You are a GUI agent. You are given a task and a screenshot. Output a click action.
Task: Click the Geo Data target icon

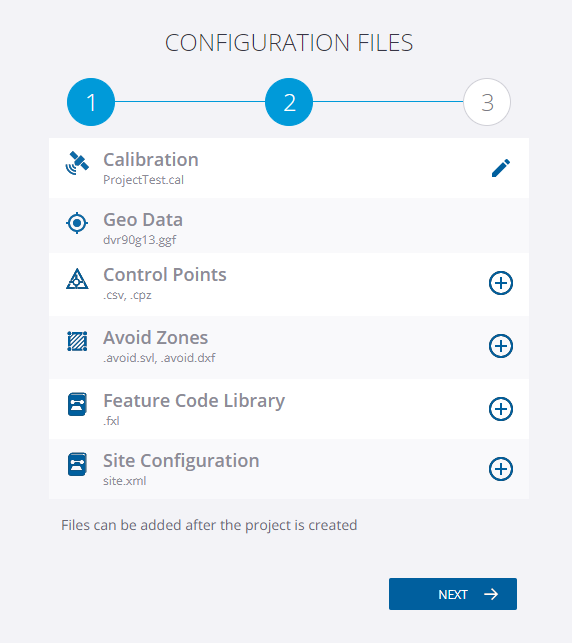click(x=77, y=223)
